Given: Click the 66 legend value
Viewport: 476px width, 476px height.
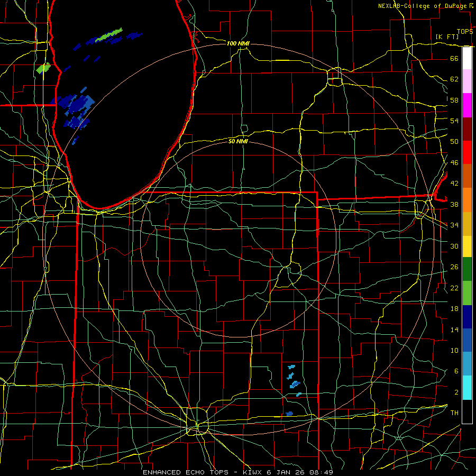Looking at the screenshot, I should pos(454,58).
